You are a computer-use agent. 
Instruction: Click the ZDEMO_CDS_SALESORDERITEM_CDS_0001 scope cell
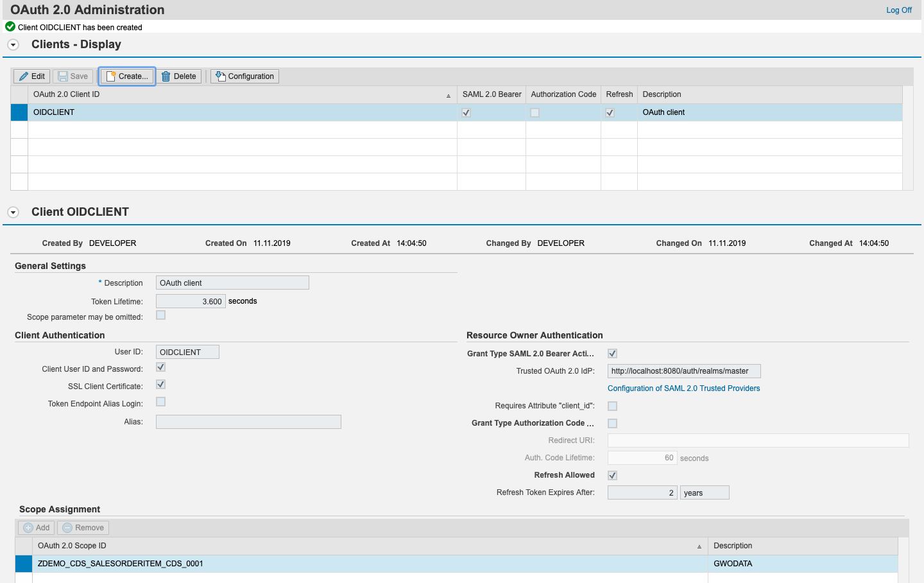pyautogui.click(x=370, y=564)
